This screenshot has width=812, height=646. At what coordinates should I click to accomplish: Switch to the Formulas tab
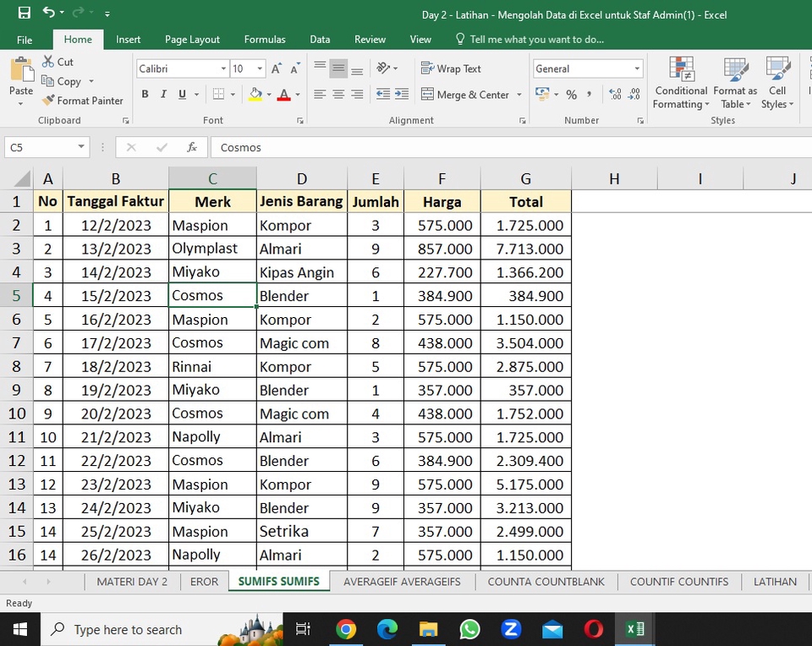(x=265, y=40)
